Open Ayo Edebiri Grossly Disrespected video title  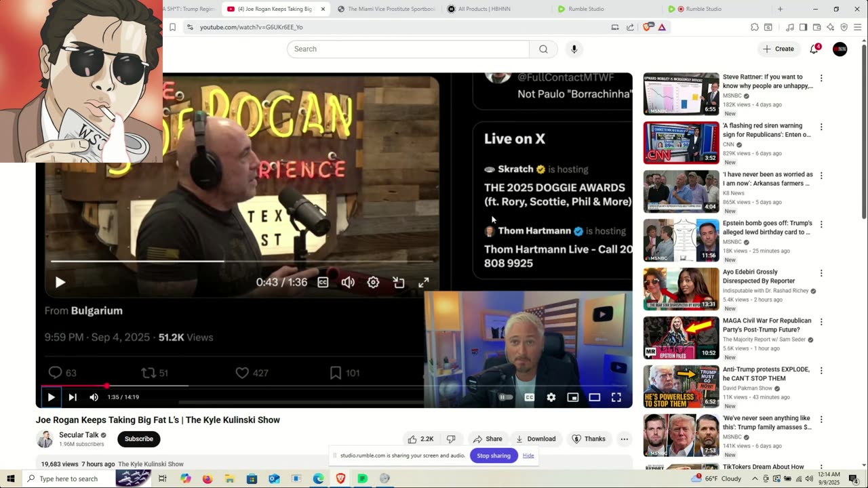(759, 277)
